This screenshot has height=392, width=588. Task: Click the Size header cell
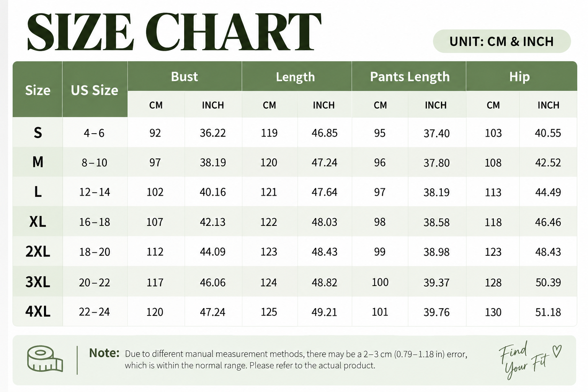[x=38, y=90]
